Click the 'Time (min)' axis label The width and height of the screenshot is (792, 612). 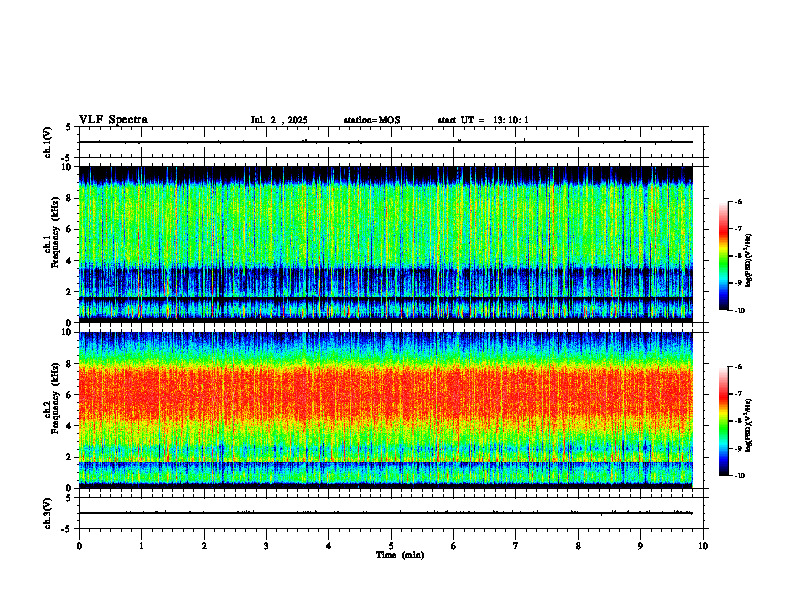point(400,555)
